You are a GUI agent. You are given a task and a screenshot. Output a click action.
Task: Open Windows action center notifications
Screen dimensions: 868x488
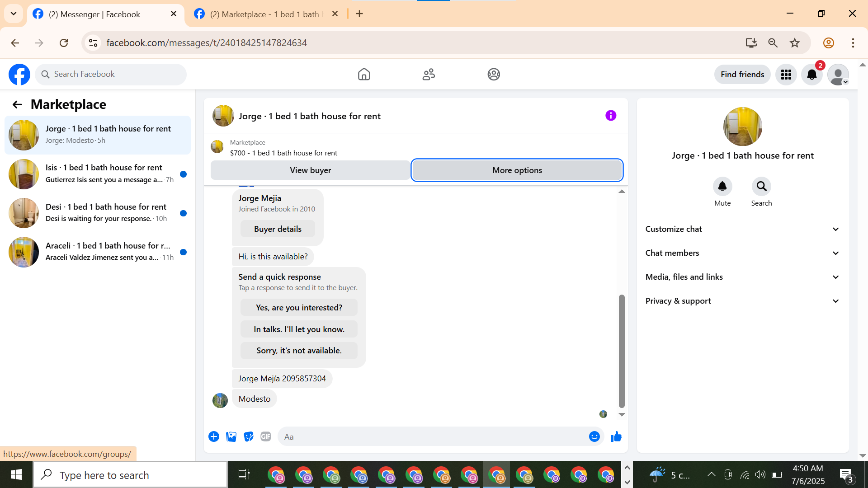click(x=846, y=475)
